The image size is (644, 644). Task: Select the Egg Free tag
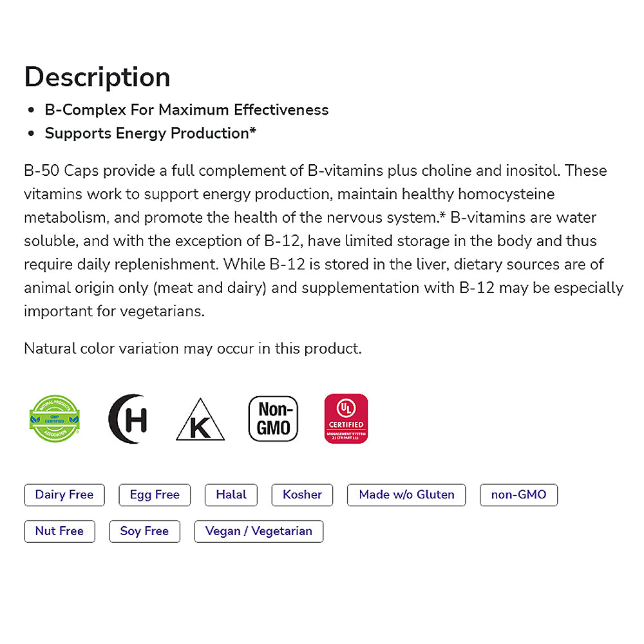pos(155,495)
